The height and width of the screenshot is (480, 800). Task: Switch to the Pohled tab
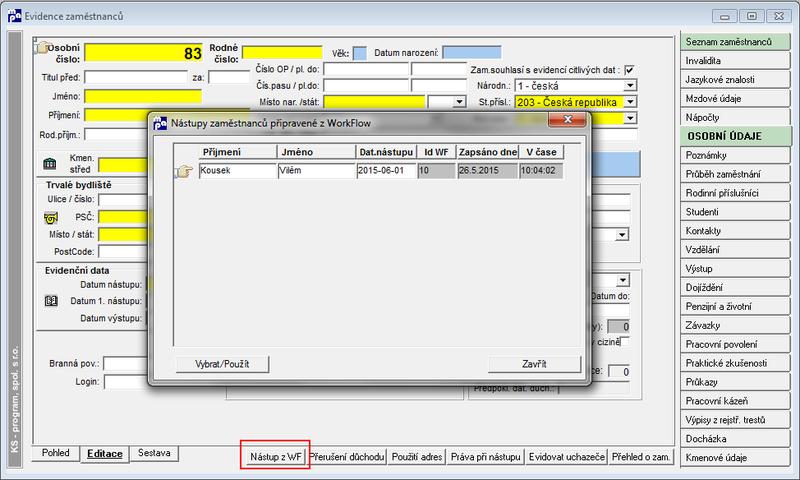(x=56, y=453)
